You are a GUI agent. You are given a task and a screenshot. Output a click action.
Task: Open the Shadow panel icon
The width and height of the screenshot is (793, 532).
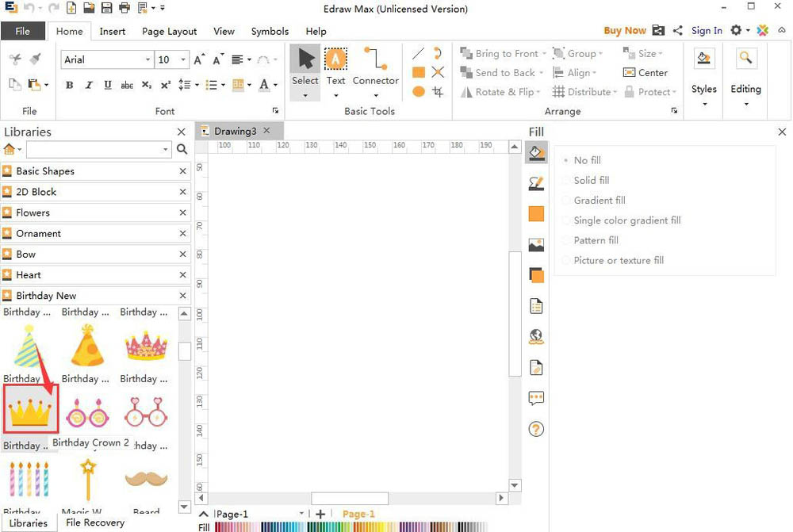click(536, 275)
